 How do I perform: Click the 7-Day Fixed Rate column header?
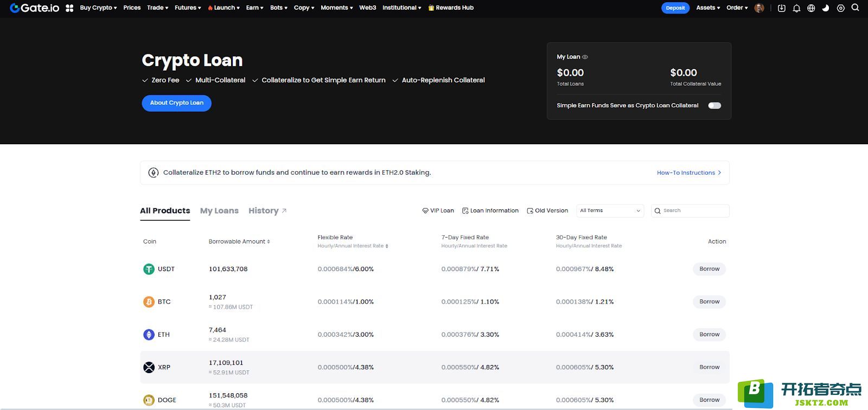465,238
